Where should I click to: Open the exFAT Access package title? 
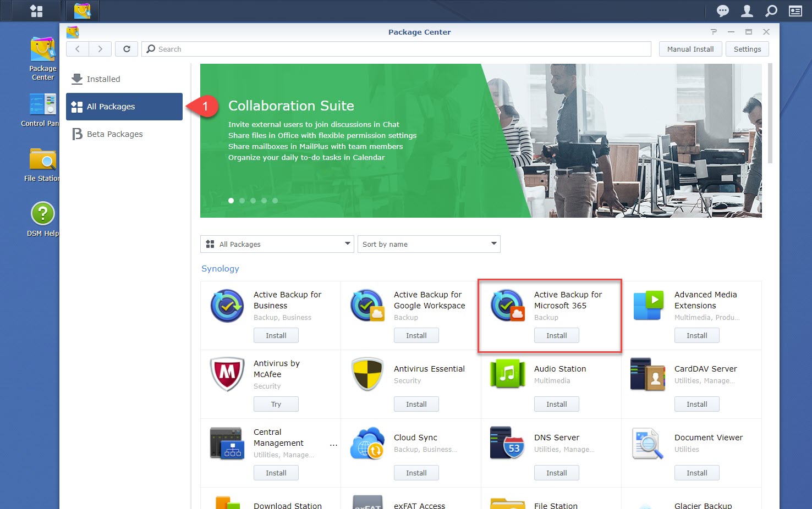(x=420, y=505)
